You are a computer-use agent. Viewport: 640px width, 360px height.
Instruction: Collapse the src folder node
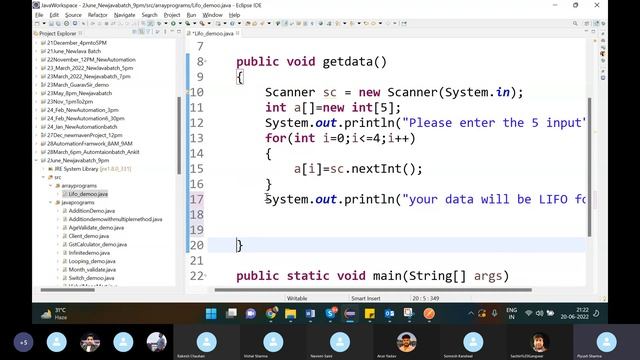44,177
